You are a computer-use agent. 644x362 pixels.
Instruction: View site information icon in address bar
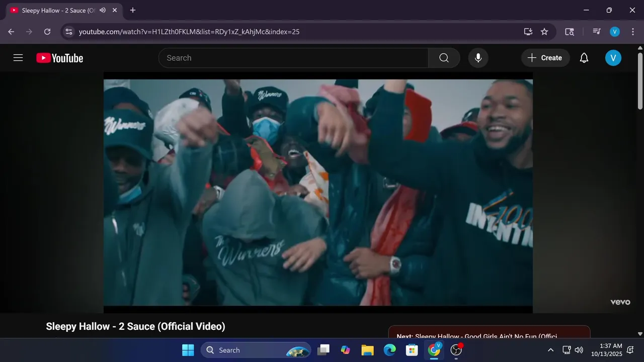69,32
